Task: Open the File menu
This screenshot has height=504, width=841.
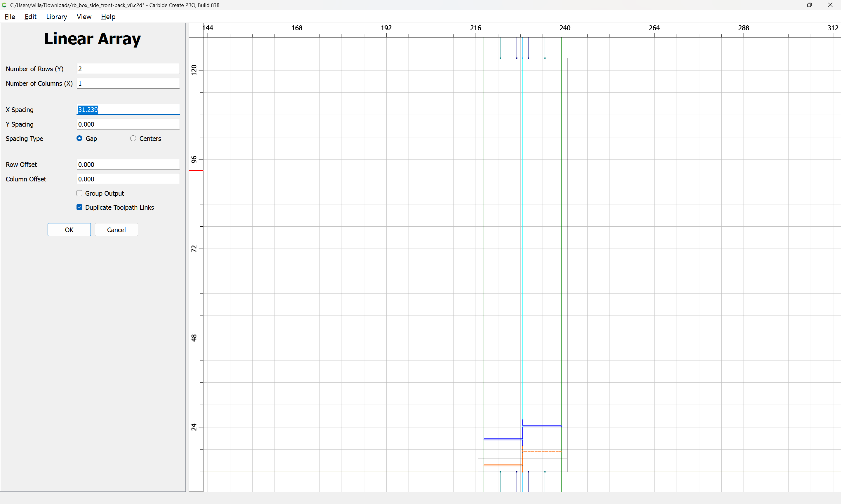Action: click(10, 17)
